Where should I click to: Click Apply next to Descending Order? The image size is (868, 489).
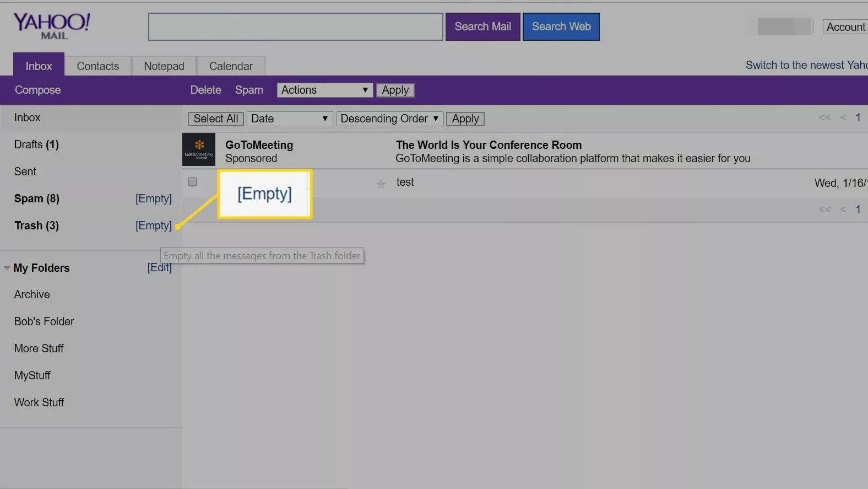click(x=465, y=119)
